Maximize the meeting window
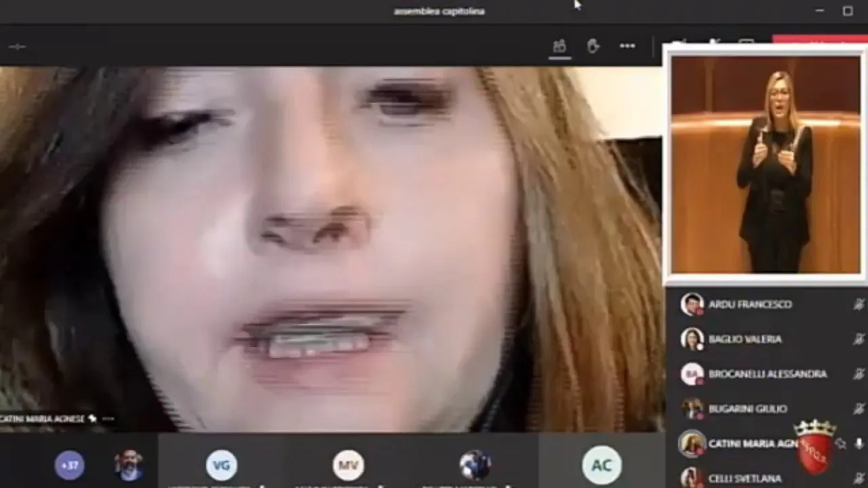 [x=848, y=11]
